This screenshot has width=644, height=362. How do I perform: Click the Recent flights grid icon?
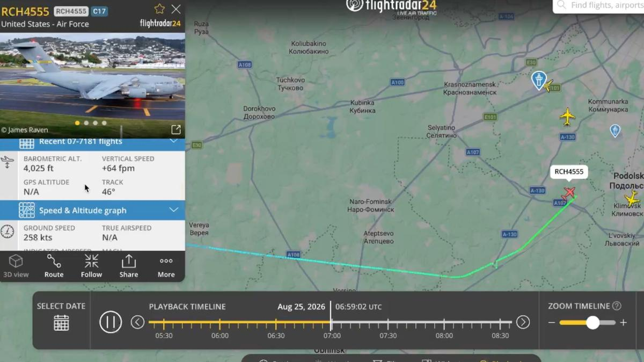(x=27, y=142)
